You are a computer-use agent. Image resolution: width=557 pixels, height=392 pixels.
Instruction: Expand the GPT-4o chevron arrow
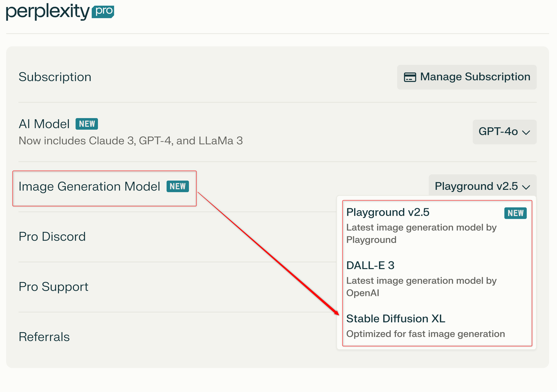coord(526,132)
